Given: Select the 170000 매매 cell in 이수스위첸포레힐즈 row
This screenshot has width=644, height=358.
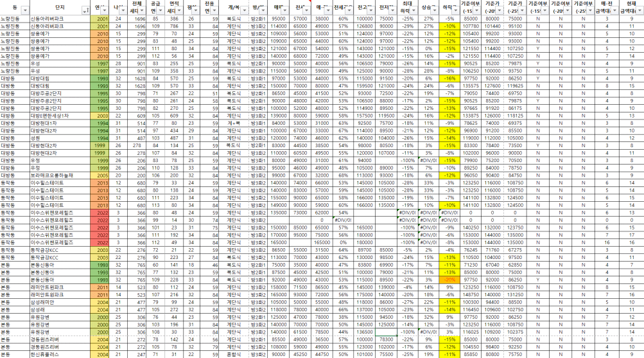Looking at the screenshot, I should [x=279, y=235].
